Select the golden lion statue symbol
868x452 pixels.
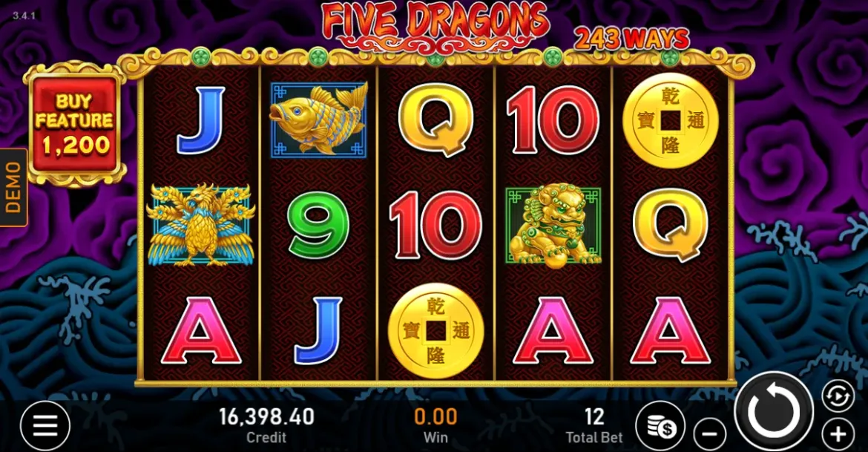(x=553, y=226)
